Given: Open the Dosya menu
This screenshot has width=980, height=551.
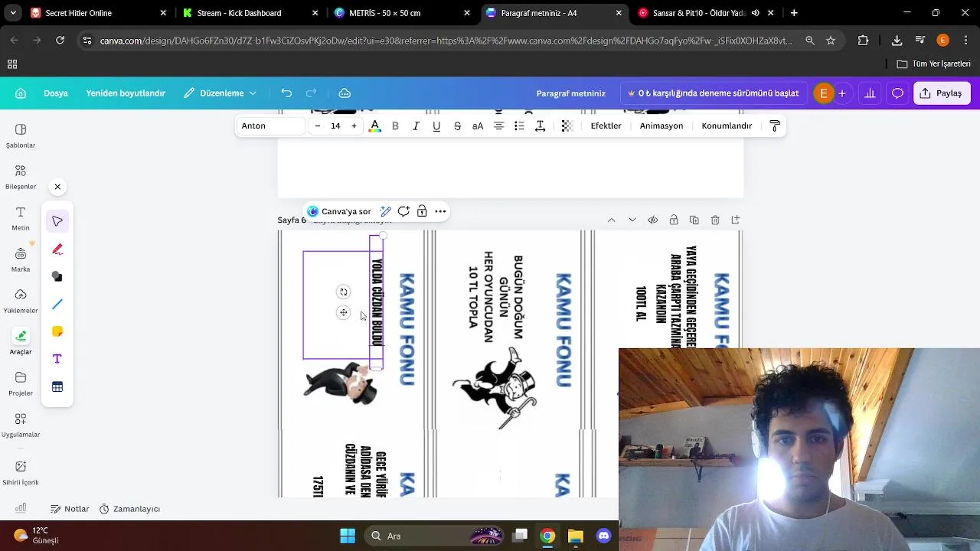Looking at the screenshot, I should point(56,93).
